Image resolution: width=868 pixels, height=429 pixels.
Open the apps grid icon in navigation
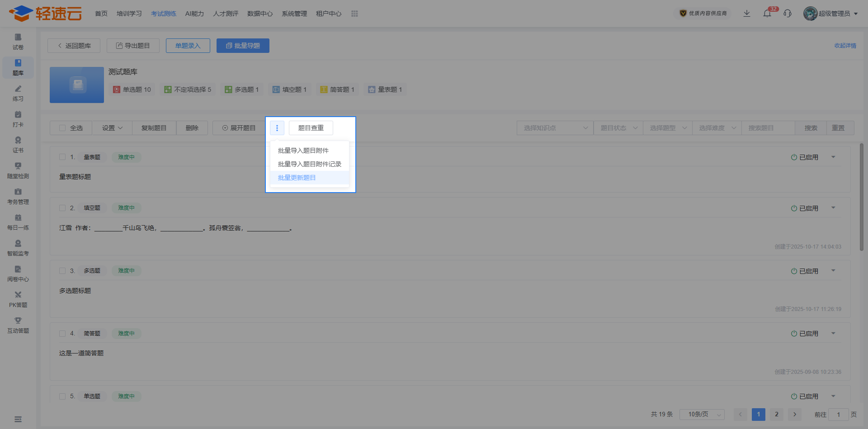[x=354, y=14]
